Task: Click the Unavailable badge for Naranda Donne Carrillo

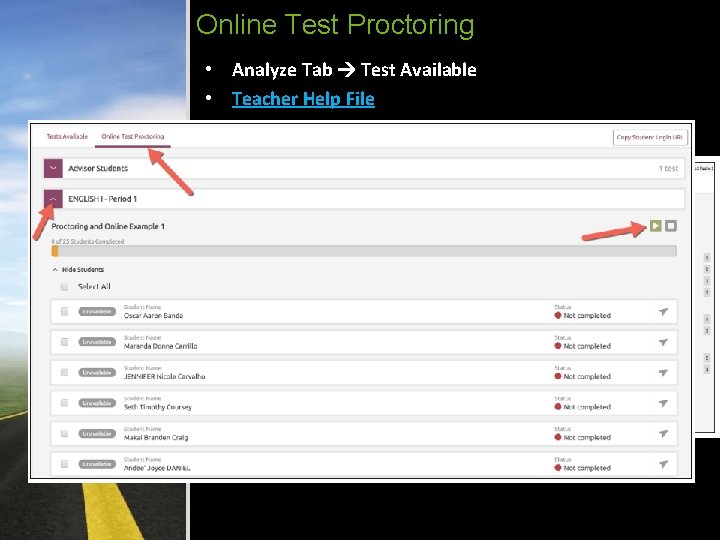Action: coord(97,342)
